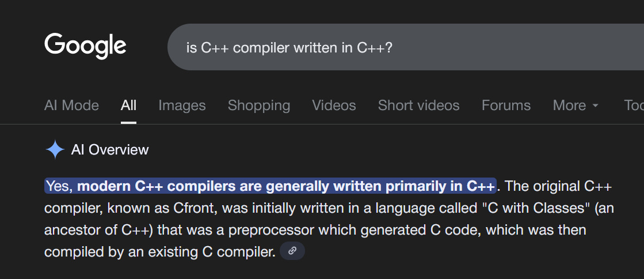Open the source link chip icon
Viewport: 644px width, 279px height.
click(x=292, y=251)
